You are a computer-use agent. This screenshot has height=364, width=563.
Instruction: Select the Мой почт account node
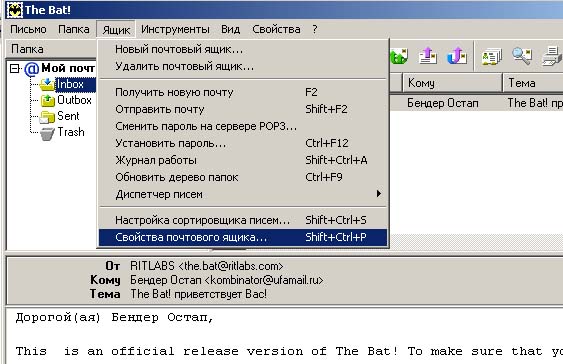point(68,68)
